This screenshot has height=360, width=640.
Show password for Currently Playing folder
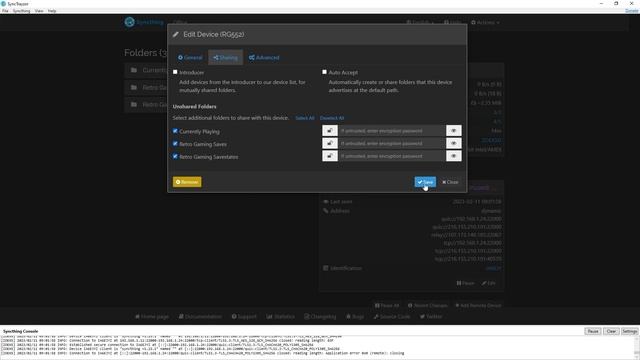[x=453, y=131]
